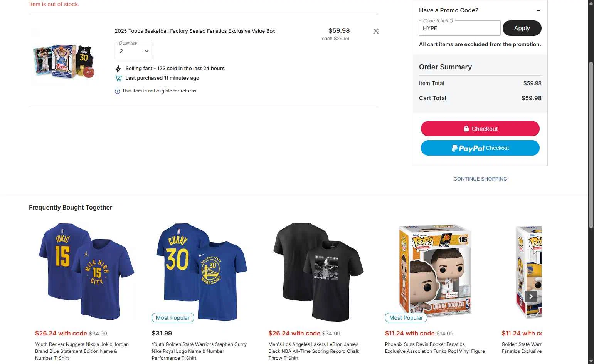Remove the Topps Basketball box from cart
The height and width of the screenshot is (364, 594).
(x=376, y=32)
